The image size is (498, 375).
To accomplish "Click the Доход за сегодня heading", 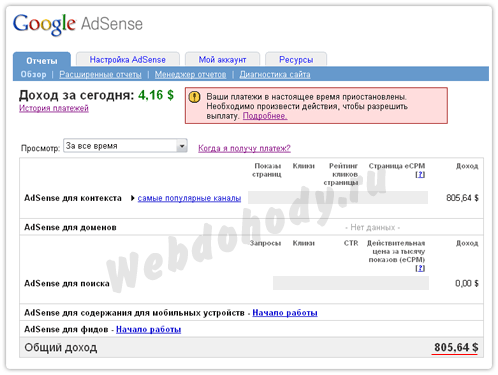I will (77, 95).
